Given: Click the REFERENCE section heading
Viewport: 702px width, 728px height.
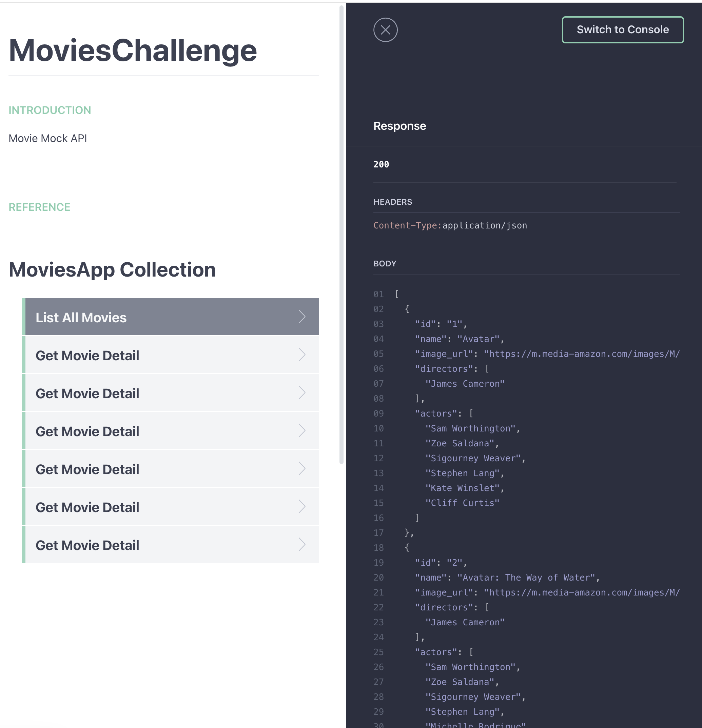Looking at the screenshot, I should [39, 207].
